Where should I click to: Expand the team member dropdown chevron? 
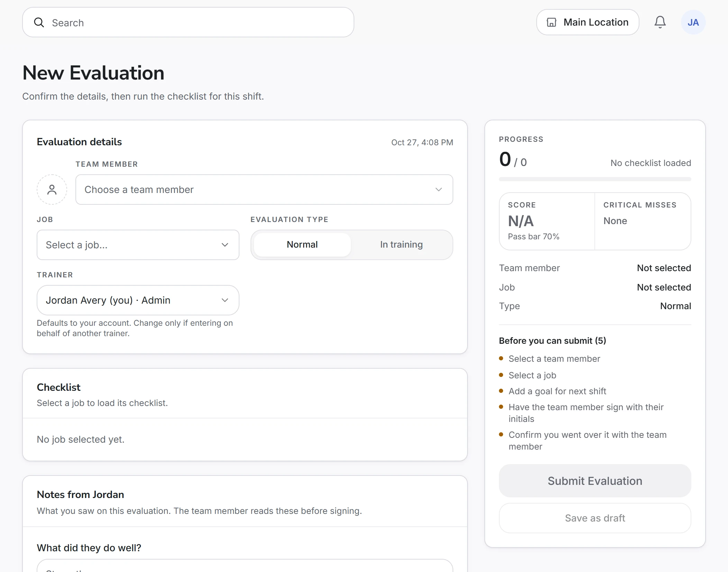click(x=439, y=190)
